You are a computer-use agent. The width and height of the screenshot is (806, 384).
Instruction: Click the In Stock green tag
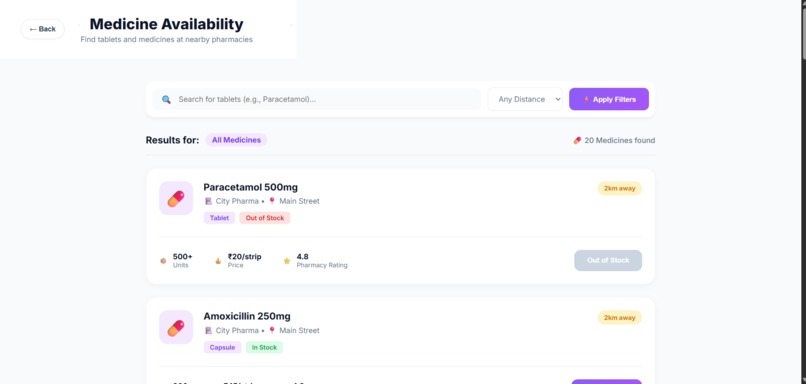coord(264,348)
